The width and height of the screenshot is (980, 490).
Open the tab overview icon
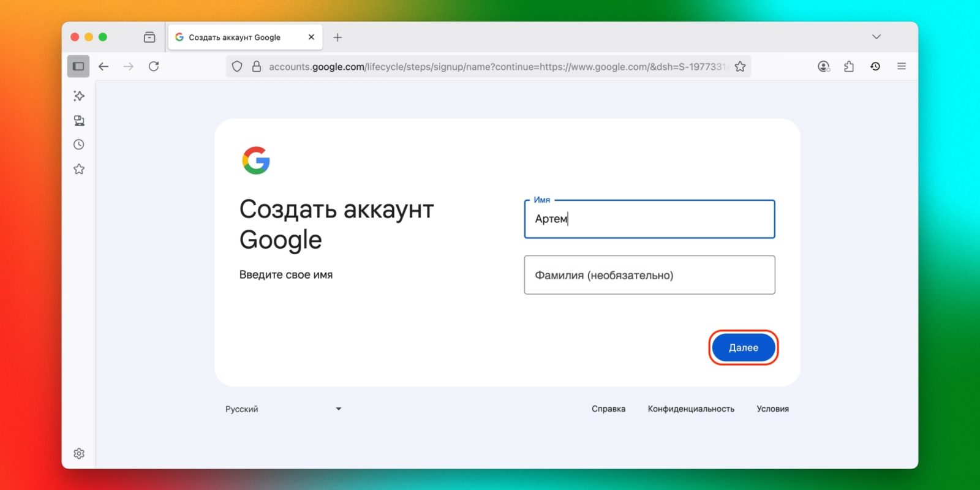click(x=149, y=37)
